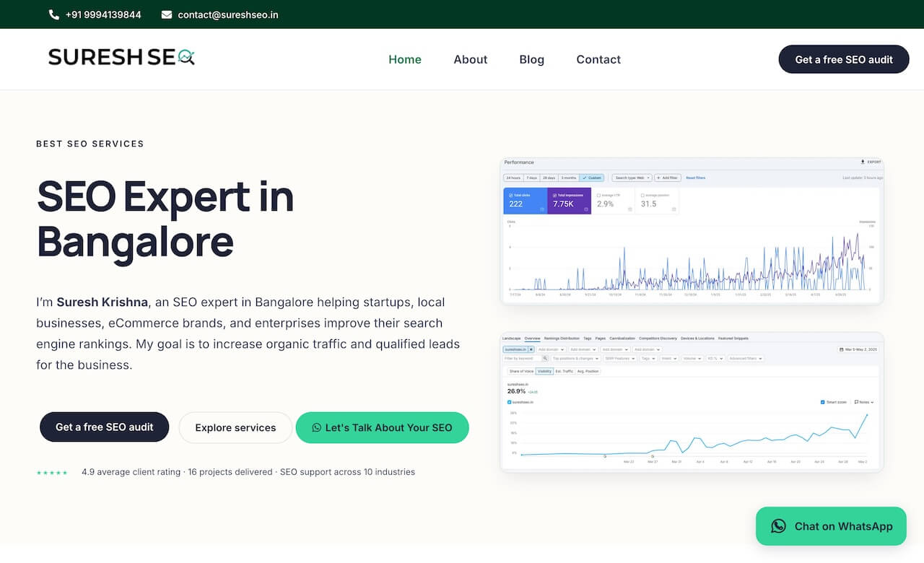This screenshot has height=563, width=924.
Task: Click the BEST SEO SERVICES label
Action: pos(90,144)
